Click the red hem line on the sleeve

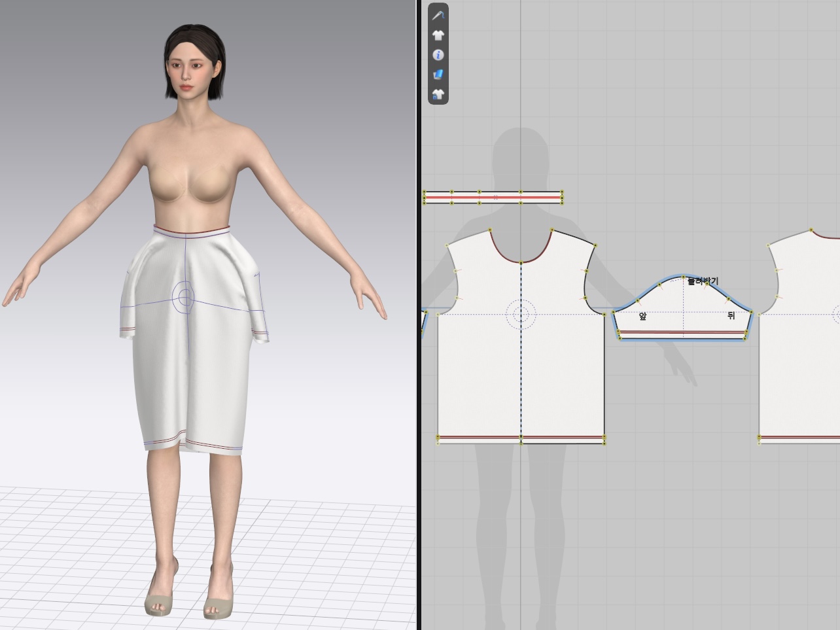click(x=683, y=332)
